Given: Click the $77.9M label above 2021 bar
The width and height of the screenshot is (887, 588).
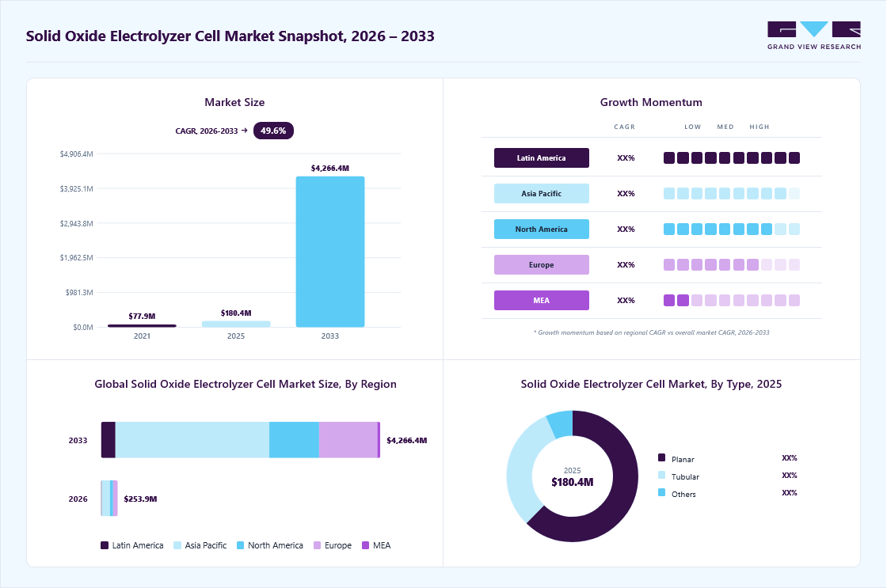Looking at the screenshot, I should coord(142,316).
